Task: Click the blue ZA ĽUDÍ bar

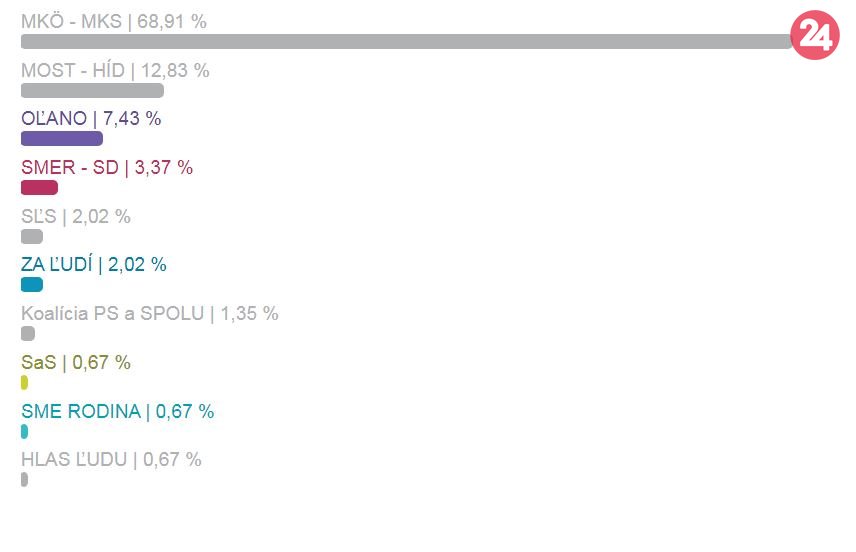Action: [x=32, y=285]
